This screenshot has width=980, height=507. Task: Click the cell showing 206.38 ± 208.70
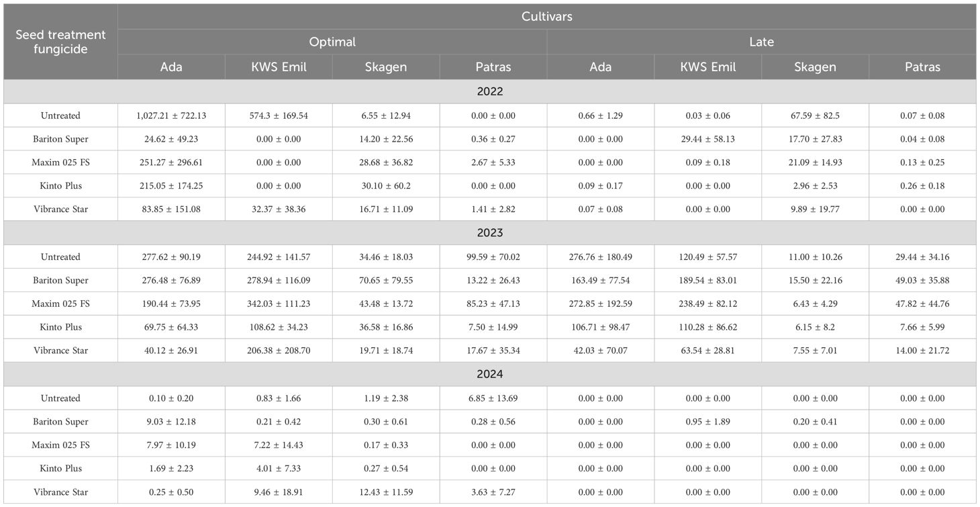tap(279, 351)
